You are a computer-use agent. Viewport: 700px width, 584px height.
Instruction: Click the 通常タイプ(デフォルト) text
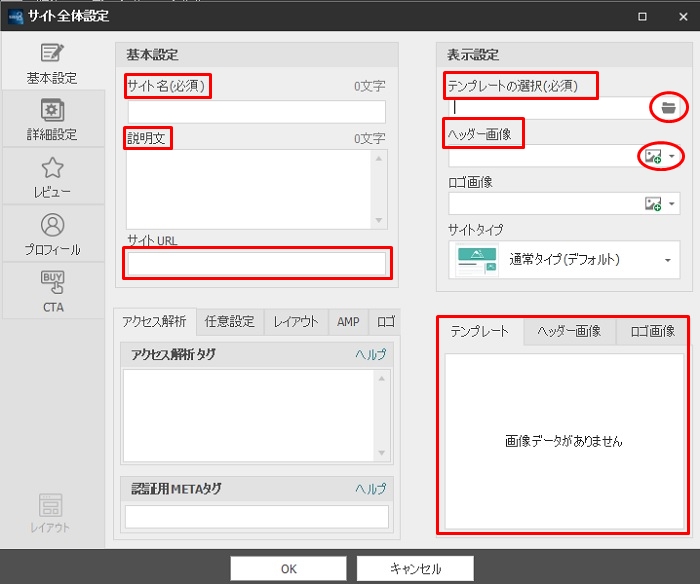(x=564, y=260)
